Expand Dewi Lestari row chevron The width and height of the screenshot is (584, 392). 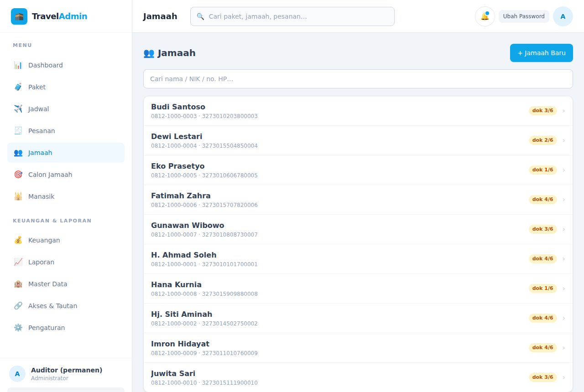point(564,140)
